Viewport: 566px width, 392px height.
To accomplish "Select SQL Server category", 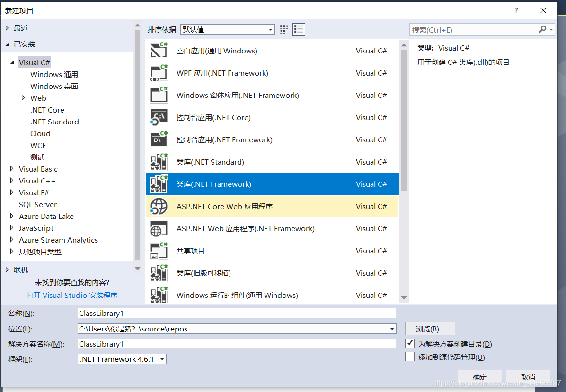I will tap(38, 204).
